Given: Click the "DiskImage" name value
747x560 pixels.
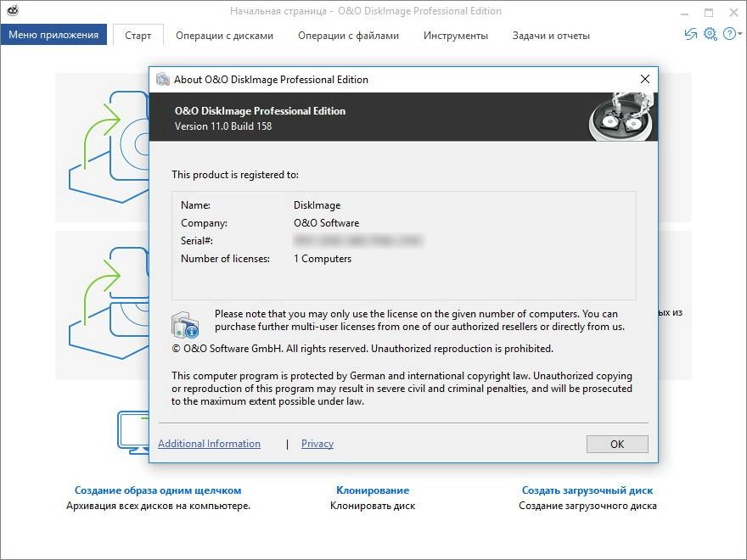Looking at the screenshot, I should click(317, 205).
